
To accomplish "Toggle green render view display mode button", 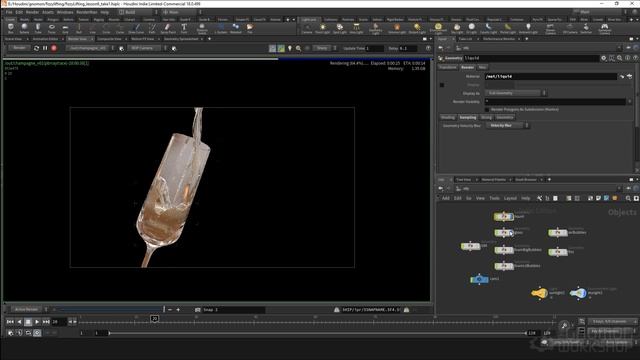I will pos(281,48).
